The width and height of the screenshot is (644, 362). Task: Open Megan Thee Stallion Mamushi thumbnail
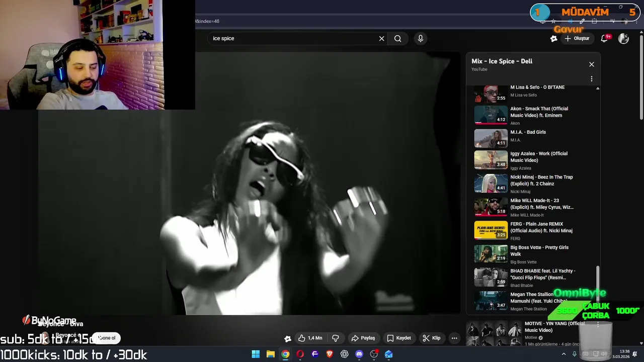(491, 300)
